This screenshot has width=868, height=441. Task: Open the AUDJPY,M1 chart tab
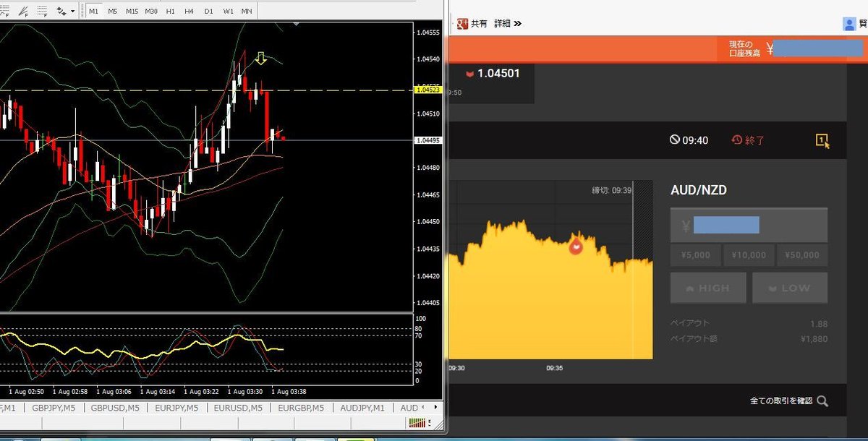(x=363, y=408)
